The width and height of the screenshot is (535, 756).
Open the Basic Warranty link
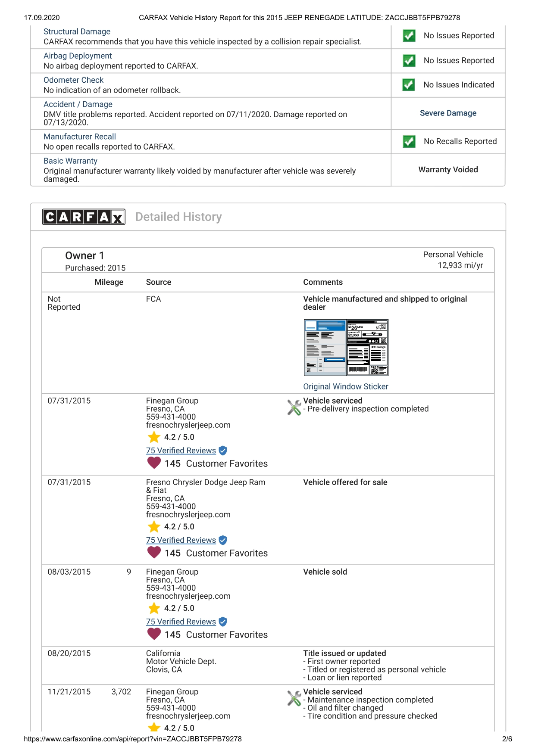point(70,161)
